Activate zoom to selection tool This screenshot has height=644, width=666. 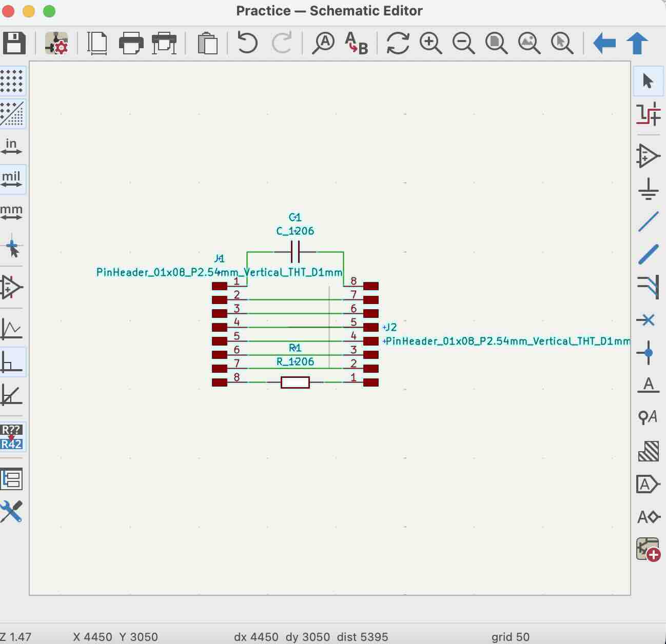[562, 43]
